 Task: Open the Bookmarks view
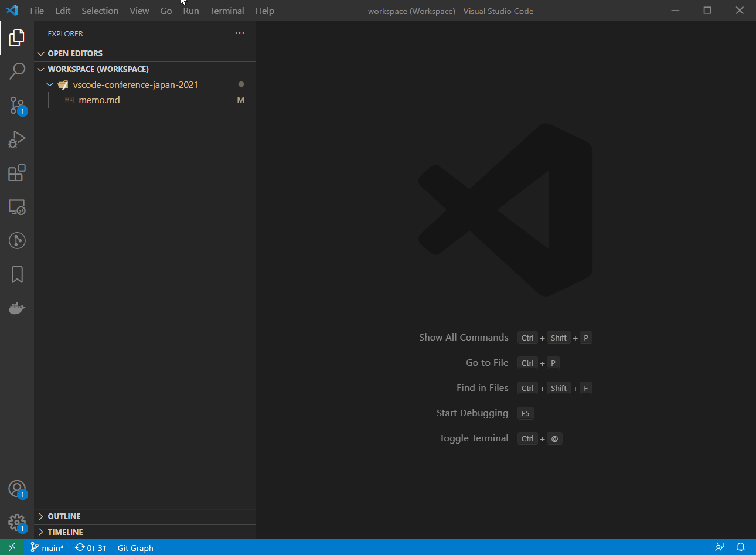[17, 274]
